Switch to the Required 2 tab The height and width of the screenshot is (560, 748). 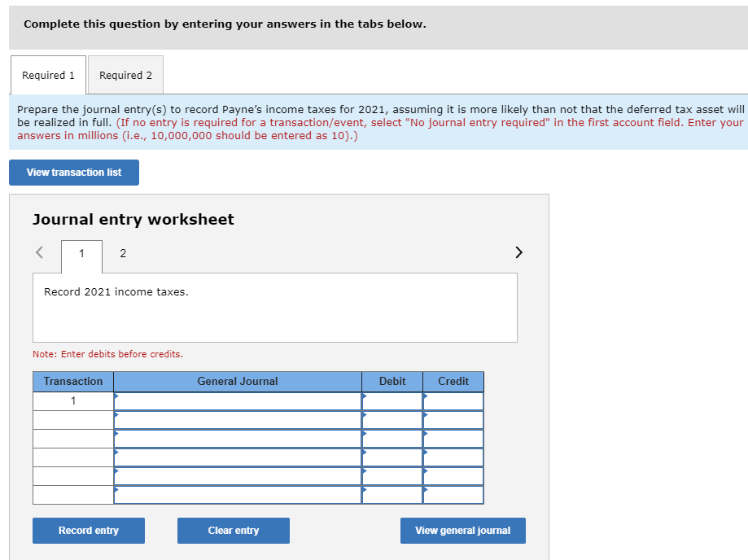click(125, 74)
